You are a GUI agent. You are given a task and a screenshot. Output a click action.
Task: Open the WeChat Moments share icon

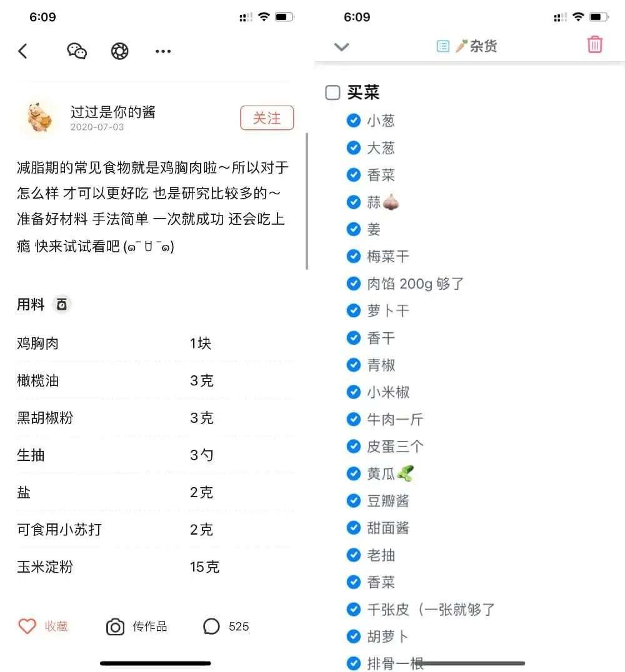tap(119, 51)
